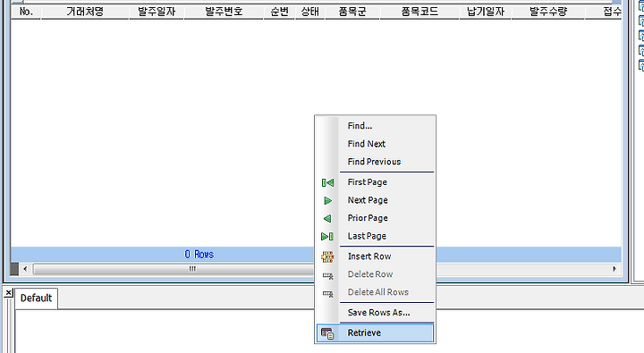
Task: Choose Prior Page menu item
Action: [x=375, y=218]
